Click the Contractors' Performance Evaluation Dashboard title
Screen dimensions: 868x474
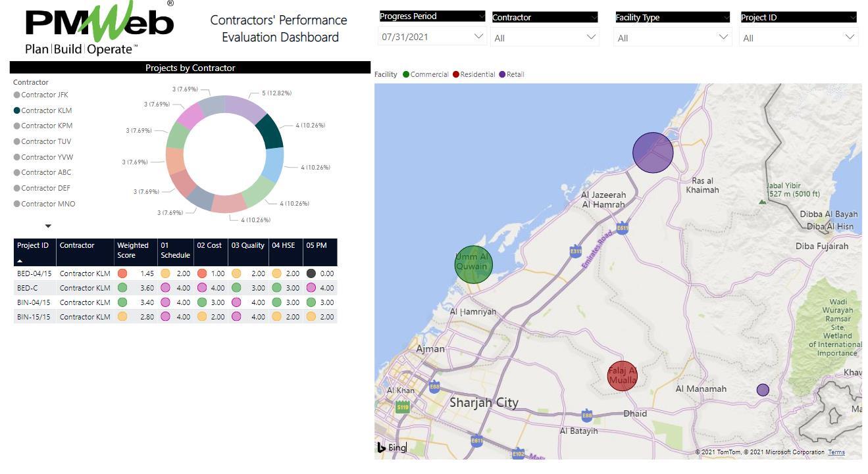tap(279, 28)
